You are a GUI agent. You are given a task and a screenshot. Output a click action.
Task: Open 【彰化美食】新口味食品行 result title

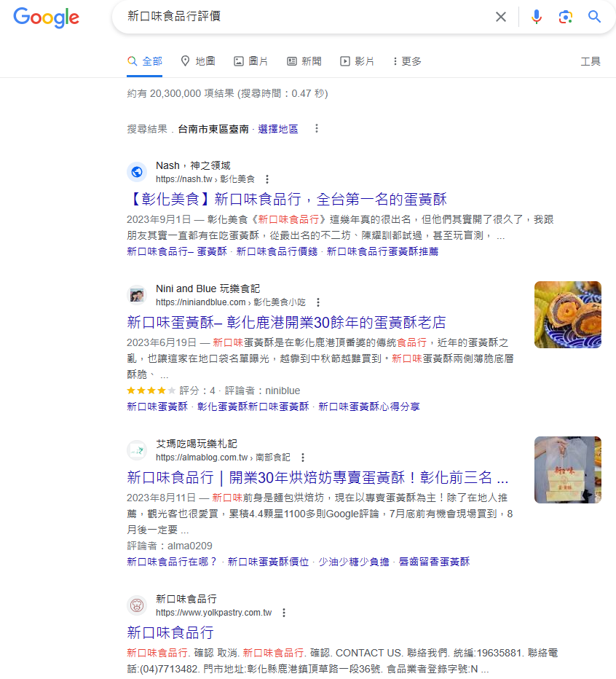(287, 199)
